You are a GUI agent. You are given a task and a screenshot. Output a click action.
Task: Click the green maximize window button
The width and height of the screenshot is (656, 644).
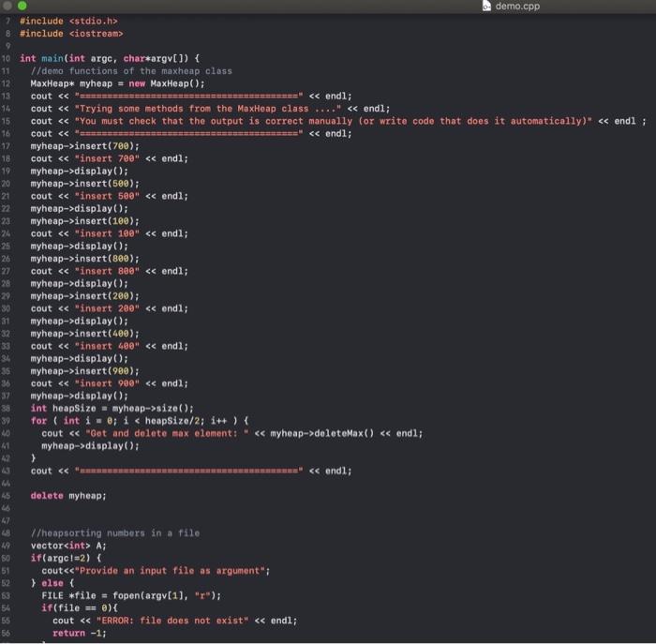tap(22, 6)
